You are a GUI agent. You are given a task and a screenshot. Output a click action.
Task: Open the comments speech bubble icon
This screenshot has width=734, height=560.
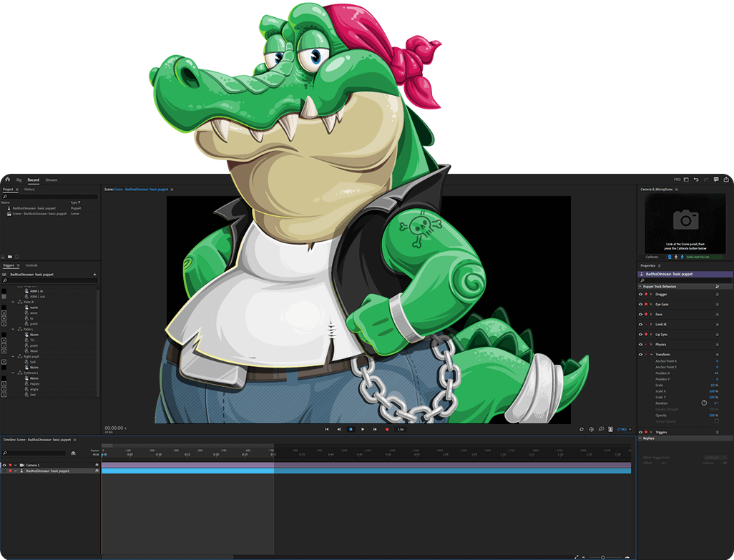click(x=716, y=180)
